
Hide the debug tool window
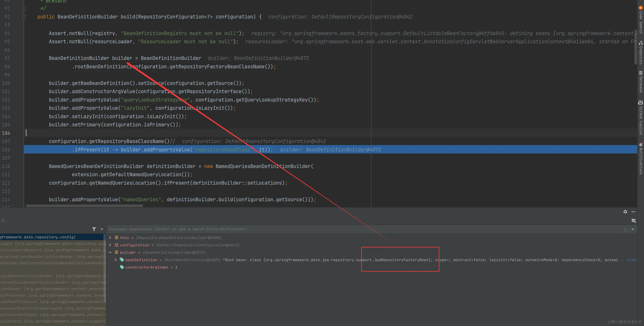(x=633, y=212)
